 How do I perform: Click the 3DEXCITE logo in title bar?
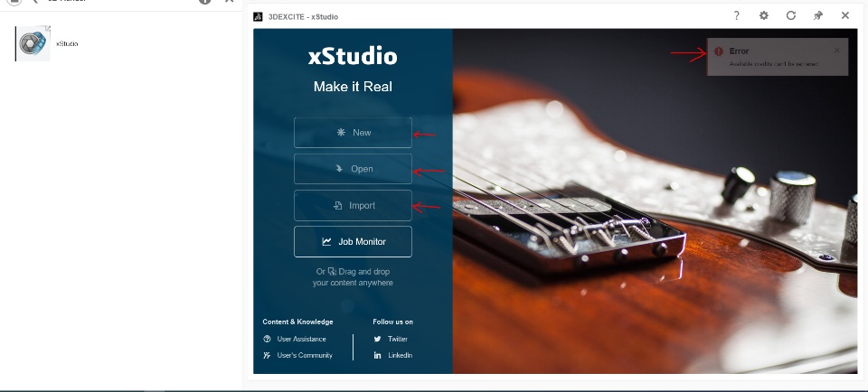(x=258, y=16)
